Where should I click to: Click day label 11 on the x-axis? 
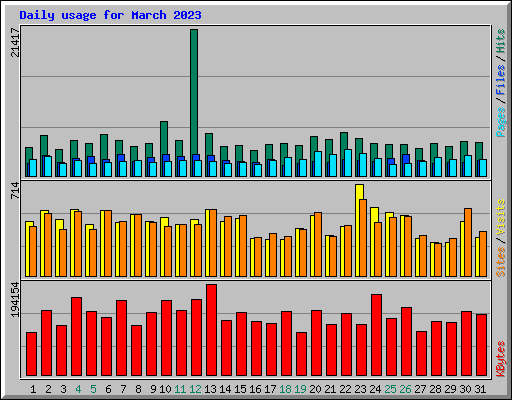(x=180, y=389)
